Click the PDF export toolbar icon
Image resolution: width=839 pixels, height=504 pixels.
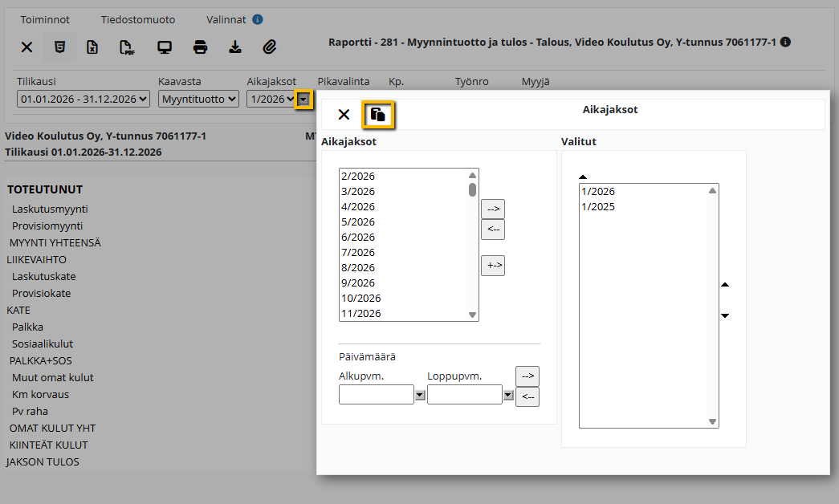tap(127, 47)
